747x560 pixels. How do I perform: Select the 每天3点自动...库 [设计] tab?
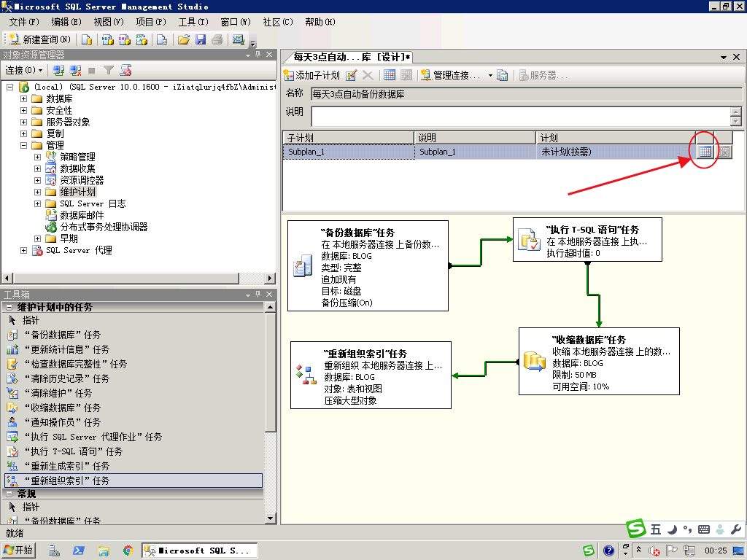[351, 57]
